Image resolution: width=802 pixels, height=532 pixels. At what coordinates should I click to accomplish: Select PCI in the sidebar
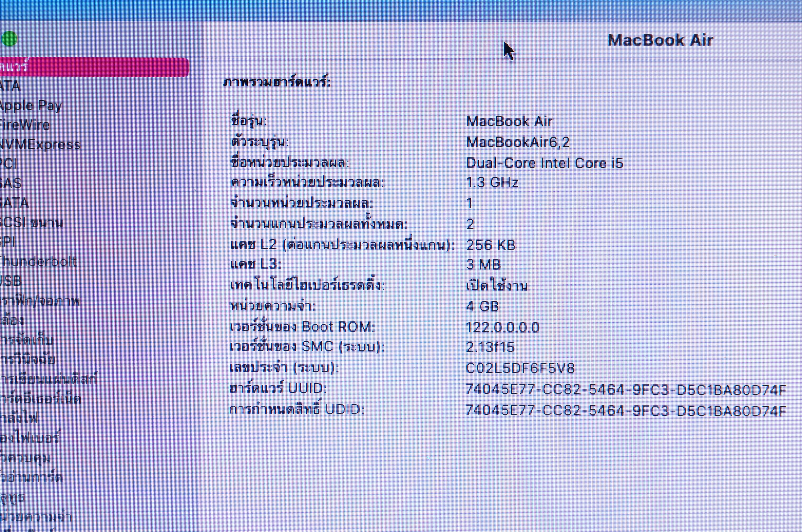(x=8, y=164)
